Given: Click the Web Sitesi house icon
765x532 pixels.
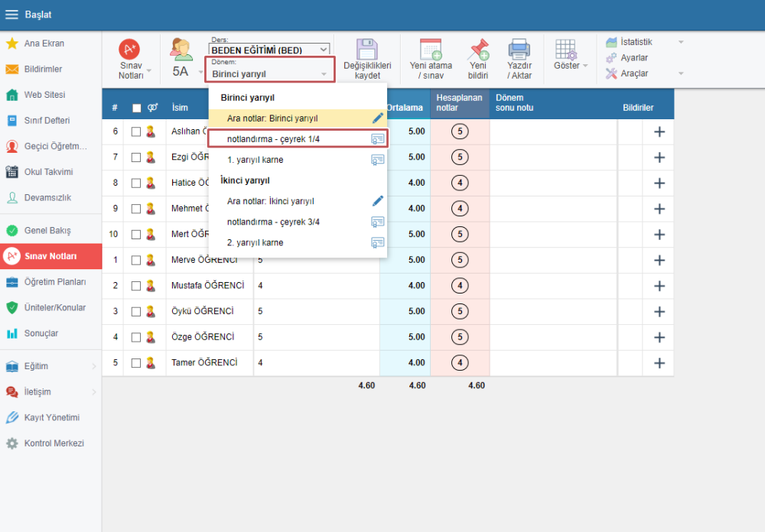Looking at the screenshot, I should coord(11,95).
